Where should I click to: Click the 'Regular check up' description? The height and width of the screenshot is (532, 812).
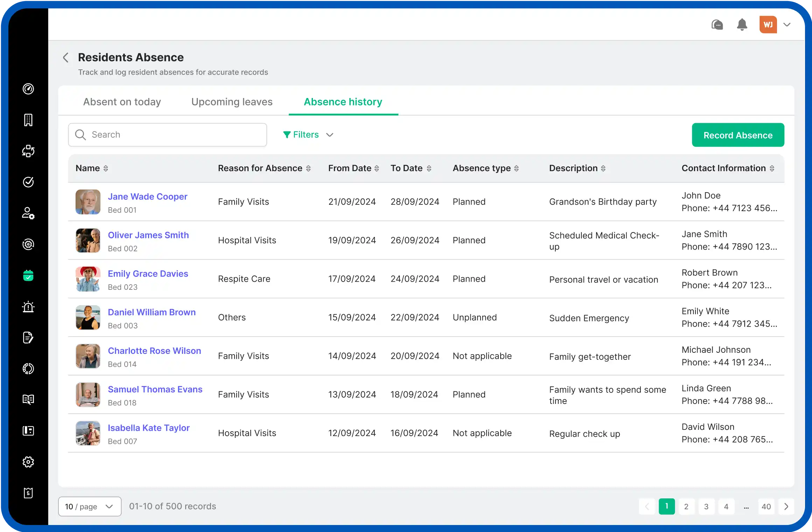point(584,434)
